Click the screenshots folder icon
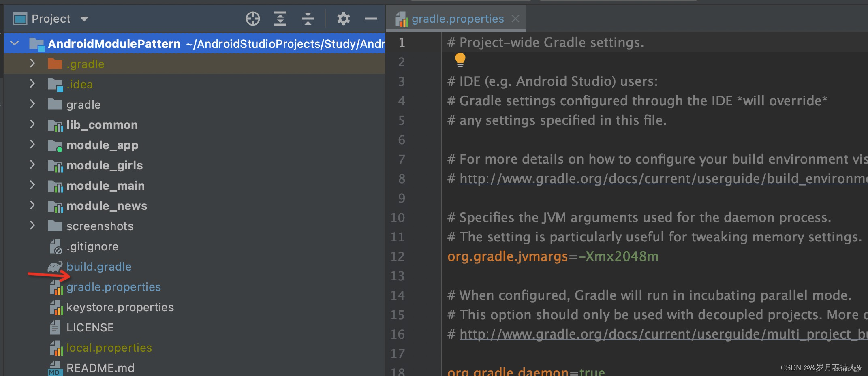 coord(55,226)
